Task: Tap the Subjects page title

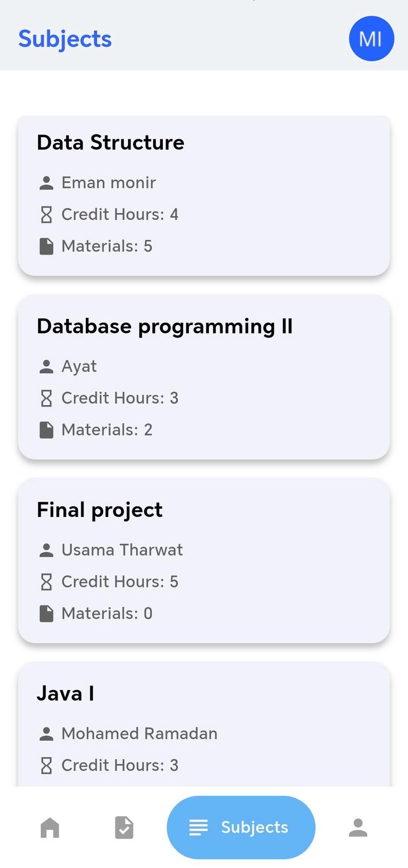Action: (x=65, y=39)
